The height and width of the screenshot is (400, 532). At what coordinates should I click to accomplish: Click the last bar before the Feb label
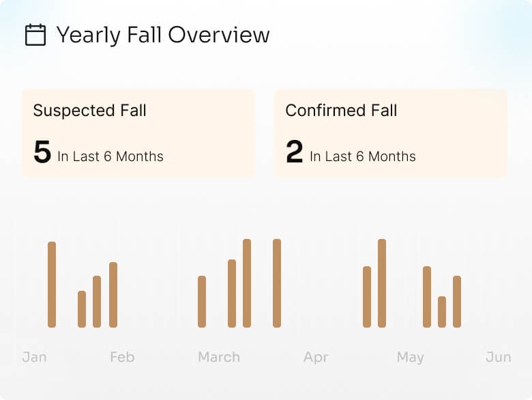pyautogui.click(x=113, y=295)
